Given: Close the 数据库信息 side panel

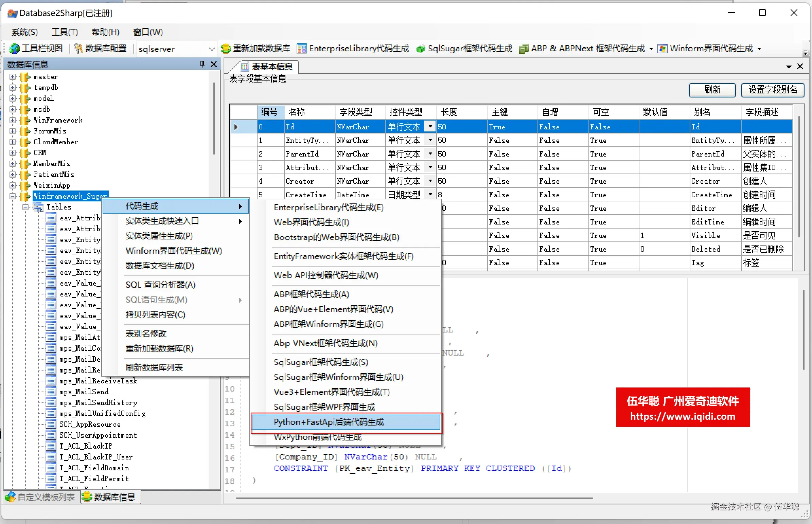Looking at the screenshot, I should pos(214,64).
